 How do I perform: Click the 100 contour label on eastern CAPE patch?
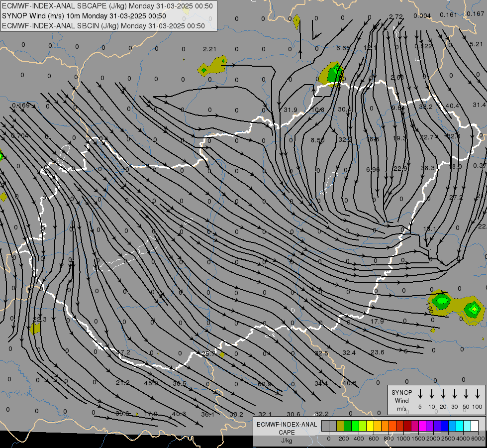(430, 309)
